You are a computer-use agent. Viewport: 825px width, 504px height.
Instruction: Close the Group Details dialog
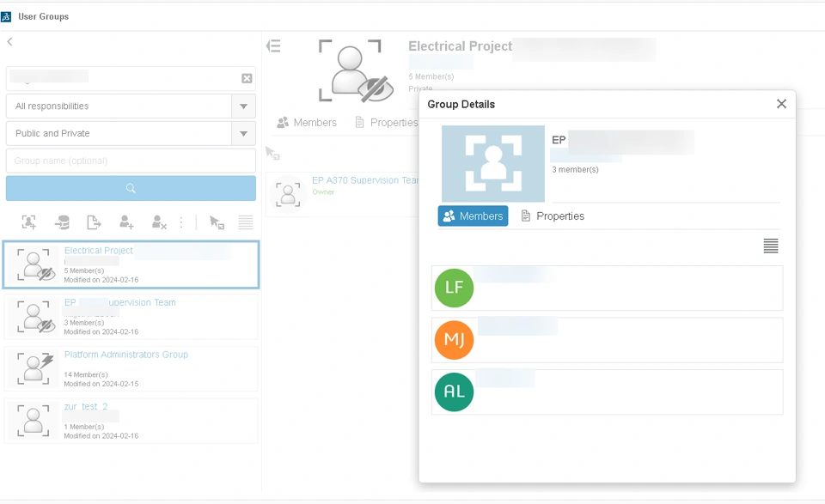[781, 104]
